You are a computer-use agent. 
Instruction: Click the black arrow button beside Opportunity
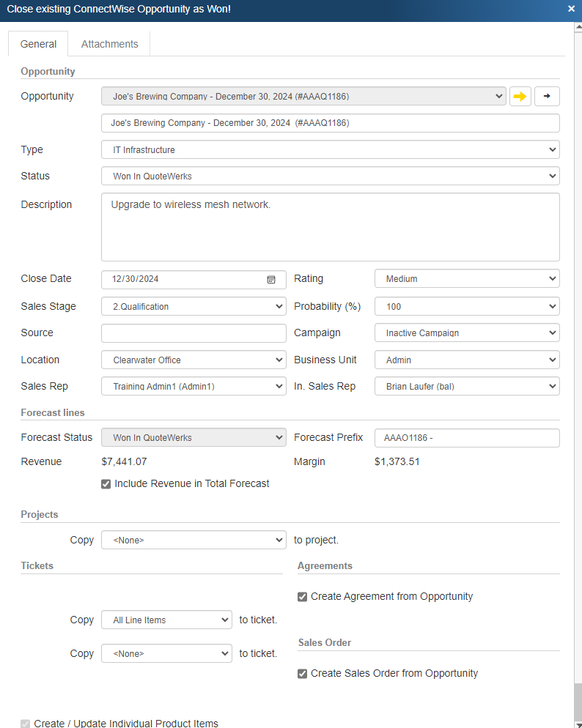[x=547, y=96]
